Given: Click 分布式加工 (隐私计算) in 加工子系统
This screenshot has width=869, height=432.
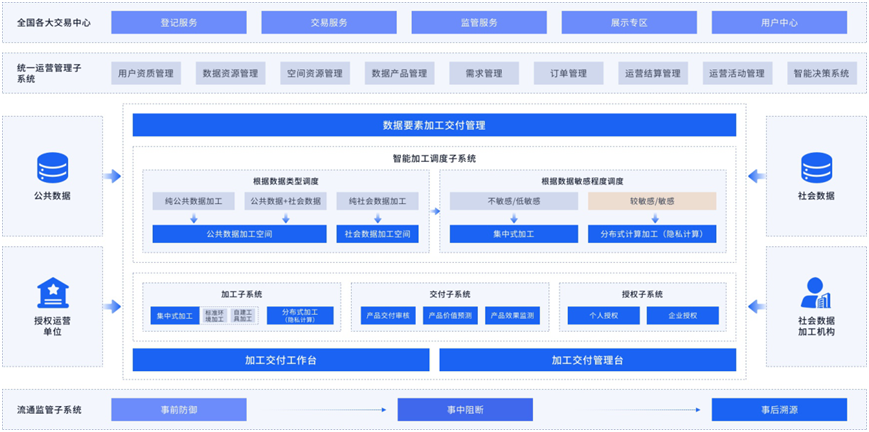Looking at the screenshot, I should 300,316.
